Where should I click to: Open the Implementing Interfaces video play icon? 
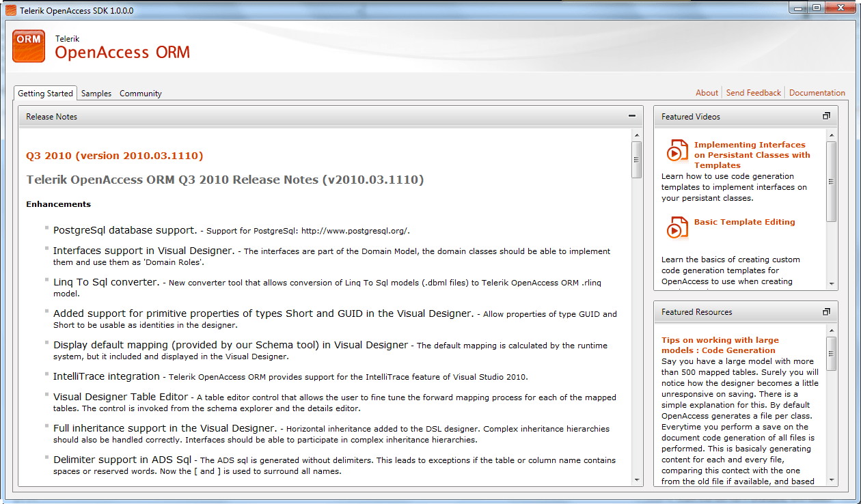pyautogui.click(x=677, y=151)
